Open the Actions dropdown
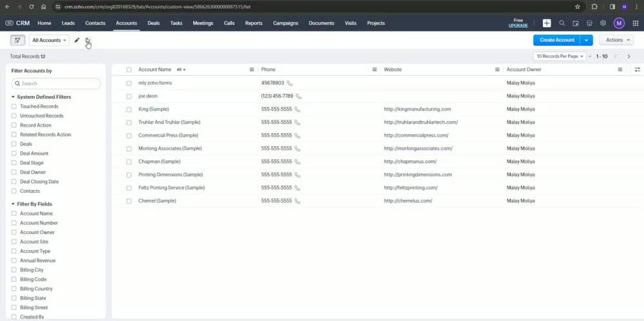This screenshot has height=321, width=644. (616, 40)
